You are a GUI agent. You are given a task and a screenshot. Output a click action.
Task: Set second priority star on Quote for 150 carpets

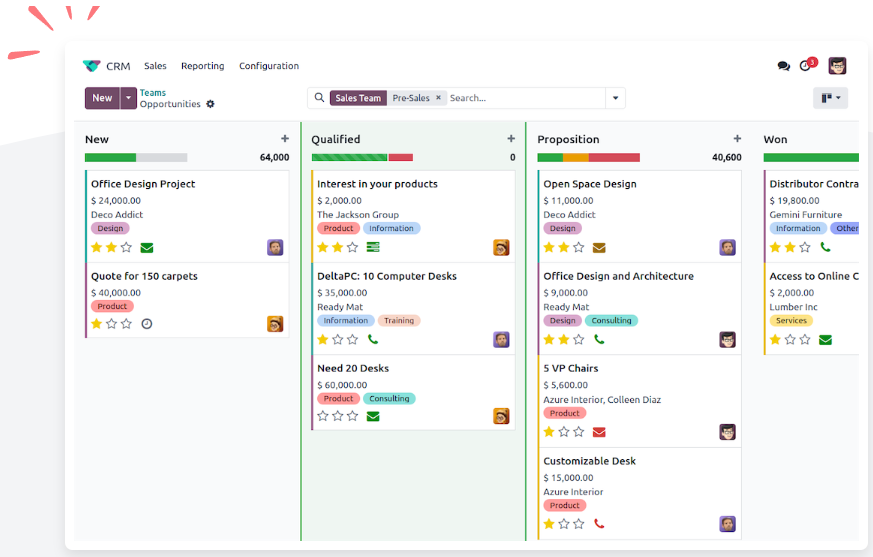point(111,324)
